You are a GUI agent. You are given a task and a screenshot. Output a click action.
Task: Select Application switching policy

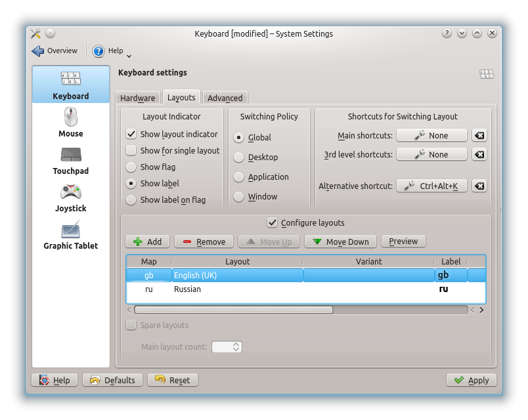238,177
